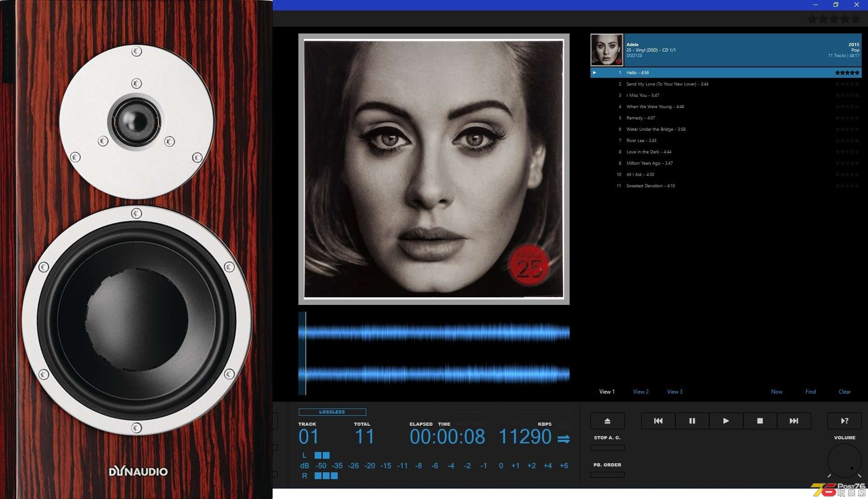Rate 'River Lea' using its row stars
The width and height of the screenshot is (868, 499).
coord(847,140)
